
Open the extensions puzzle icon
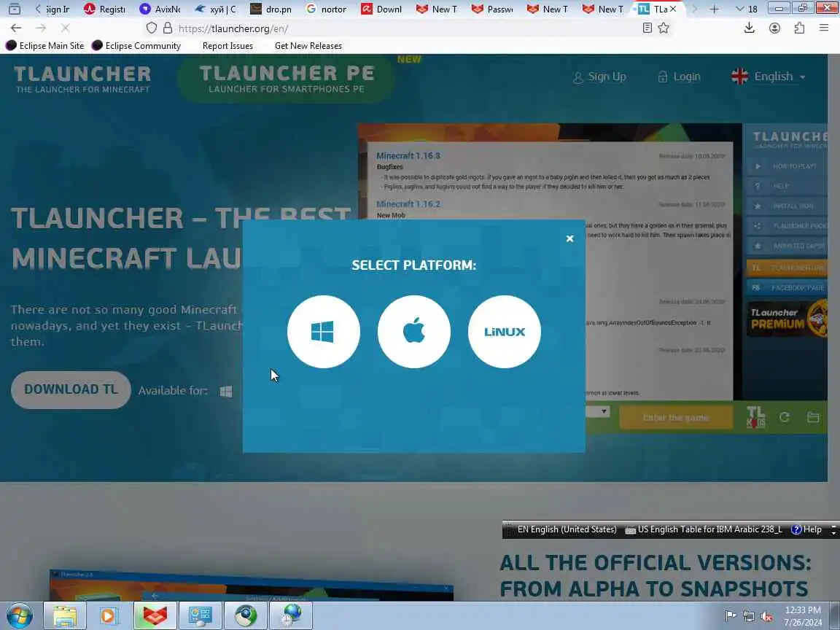[799, 28]
